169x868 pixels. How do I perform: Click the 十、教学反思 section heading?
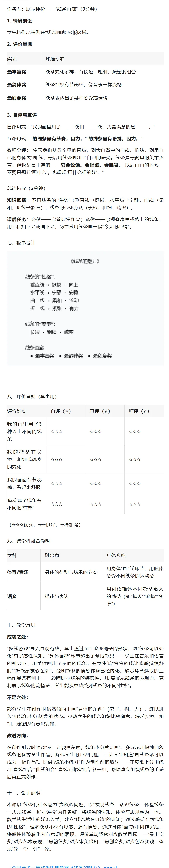(21, 625)
